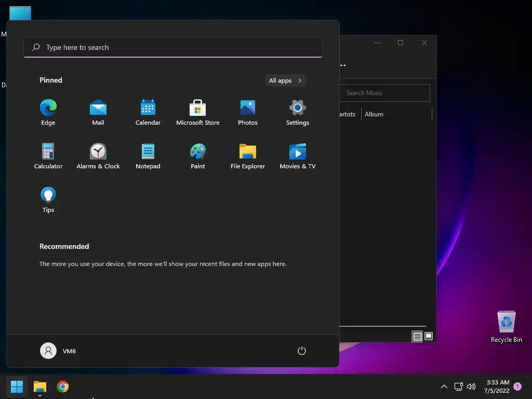Open Alarms & Clock
Viewport: 532px width, 399px height.
(98, 156)
